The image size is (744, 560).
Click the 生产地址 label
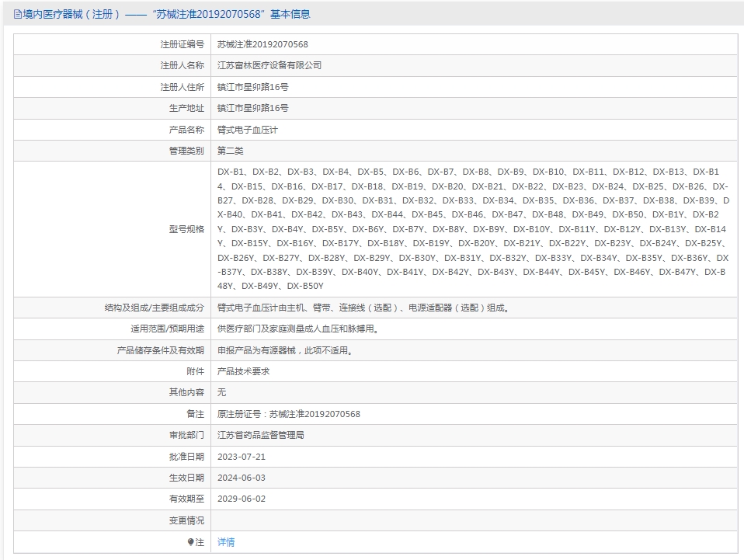(x=186, y=108)
